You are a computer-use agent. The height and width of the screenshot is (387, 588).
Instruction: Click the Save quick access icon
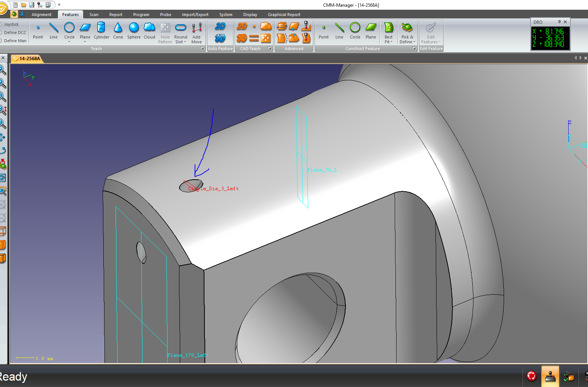click(32, 5)
